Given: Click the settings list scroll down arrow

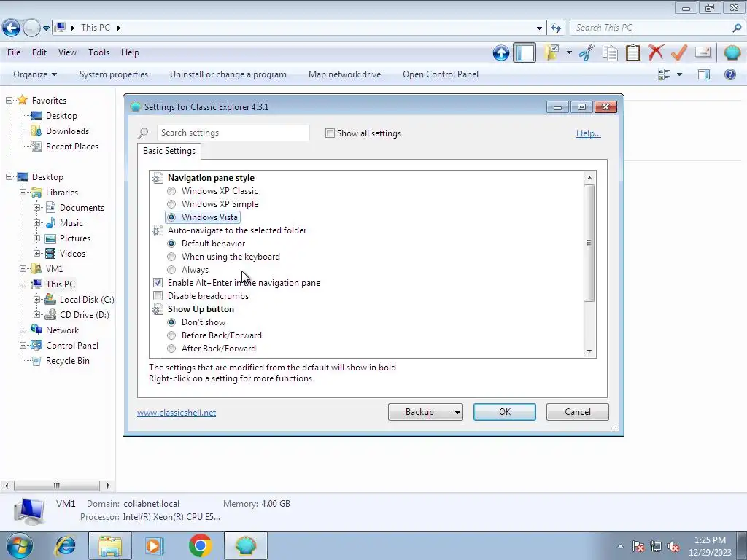Looking at the screenshot, I should point(589,351).
